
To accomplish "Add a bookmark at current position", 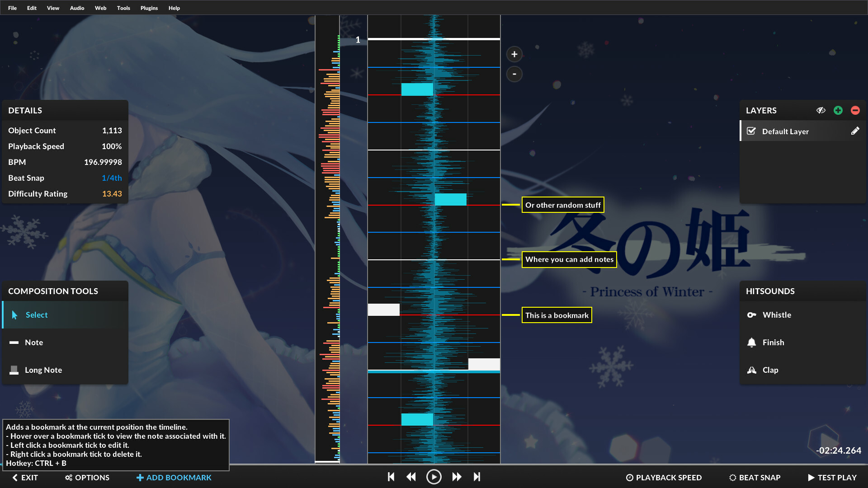I will [x=174, y=478].
